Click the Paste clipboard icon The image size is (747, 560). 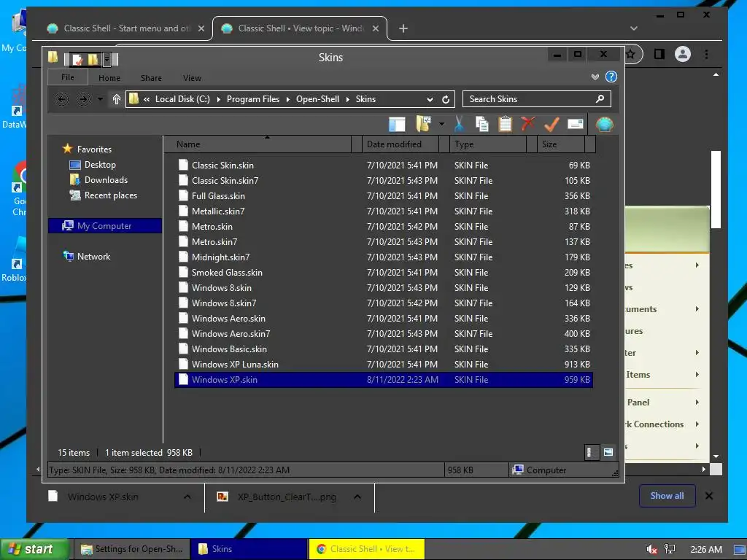pyautogui.click(x=505, y=124)
